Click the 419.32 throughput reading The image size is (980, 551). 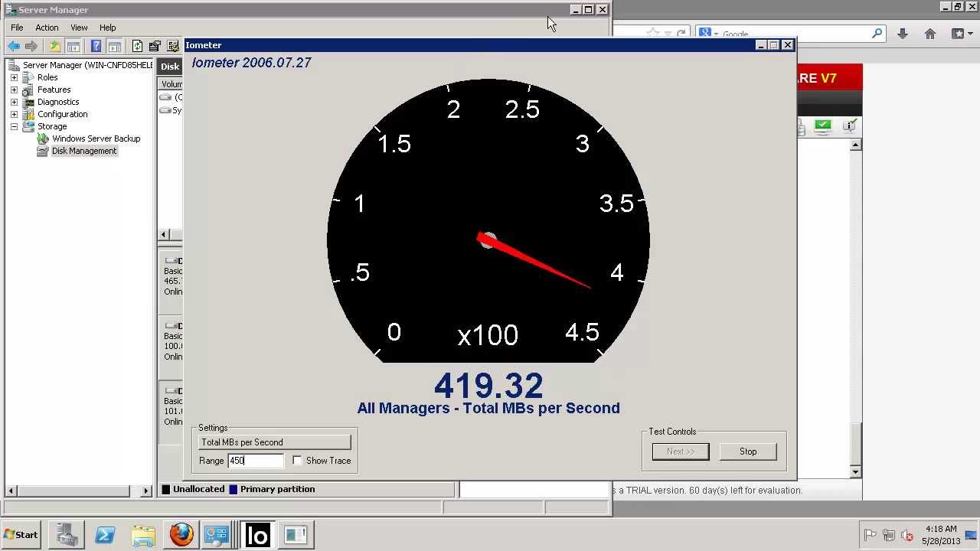coord(488,385)
